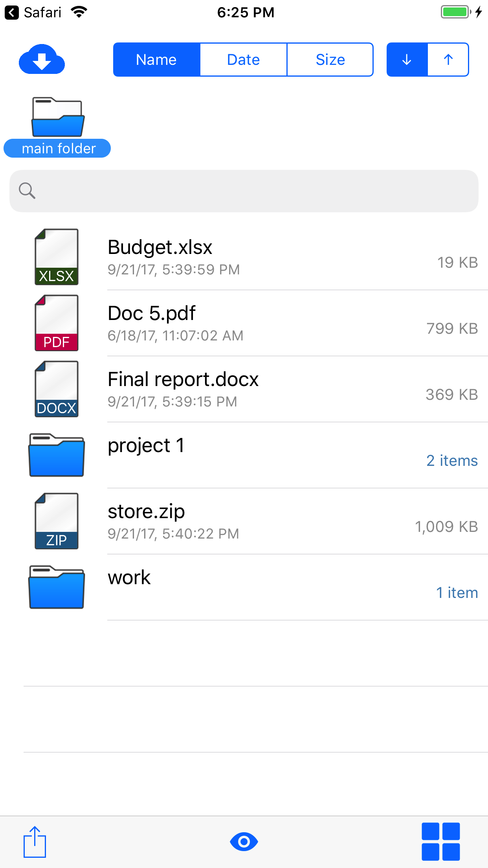Sort files by Name
Image resolution: width=488 pixels, height=868 pixels.
tap(156, 60)
